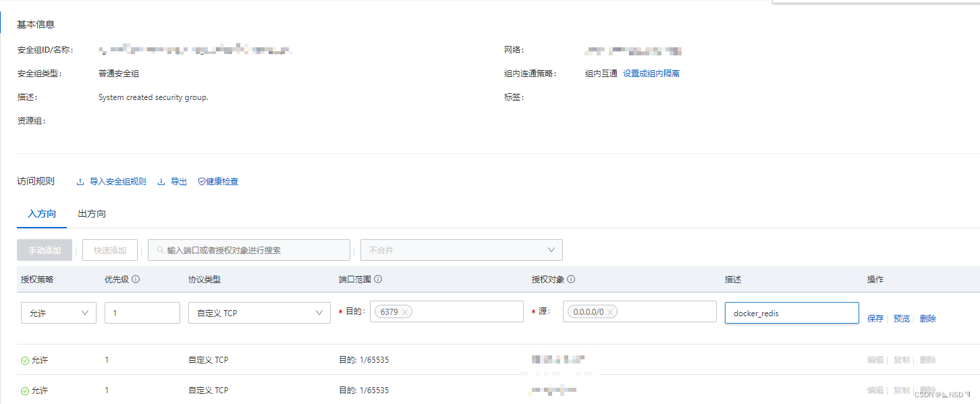Viewport: 980px width, 404px height.
Task: Click info icon next to 授权对象 header
Action: 571,280
